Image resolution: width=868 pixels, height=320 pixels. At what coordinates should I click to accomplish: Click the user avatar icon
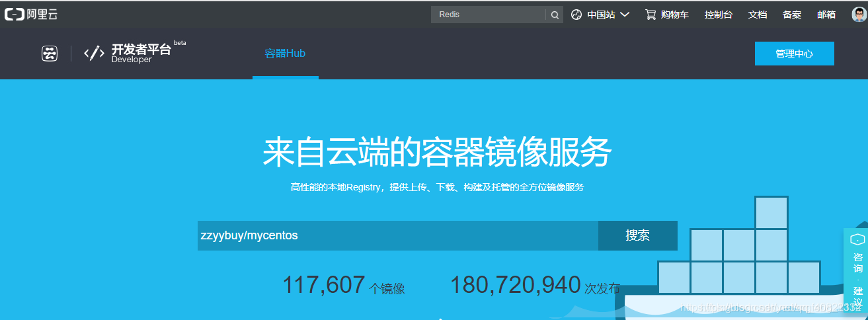coord(859,15)
